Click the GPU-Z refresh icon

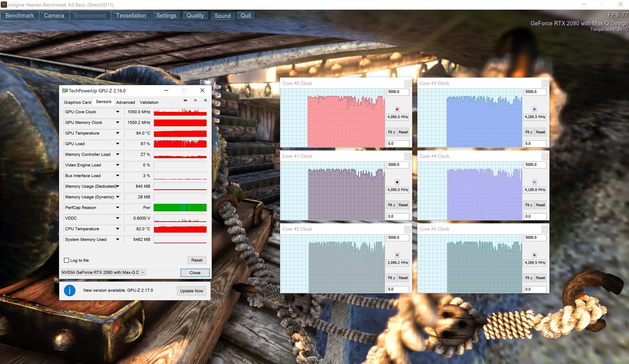(195, 101)
